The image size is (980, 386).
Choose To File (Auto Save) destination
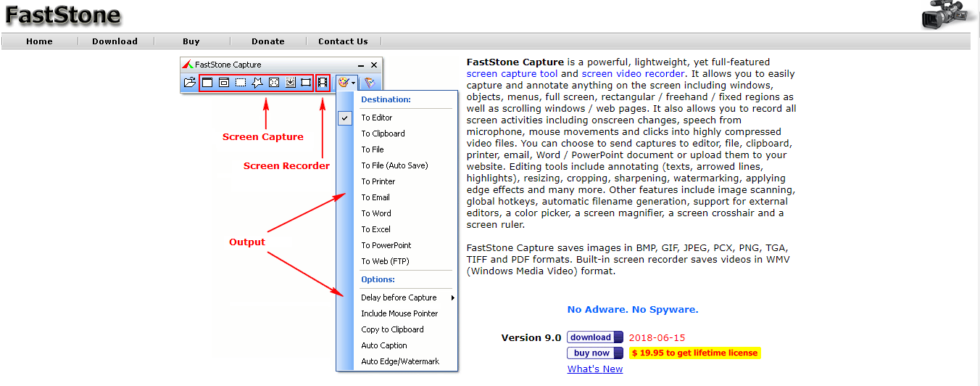pos(397,165)
